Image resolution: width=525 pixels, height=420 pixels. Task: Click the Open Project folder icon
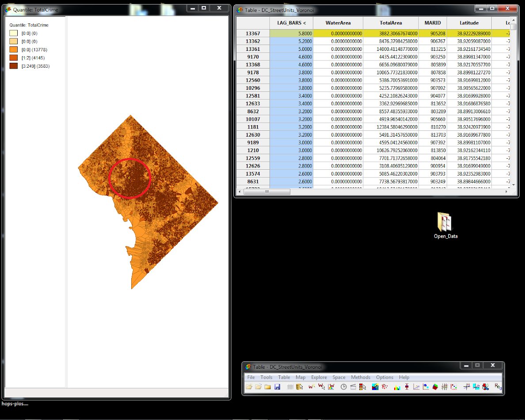tap(258, 387)
